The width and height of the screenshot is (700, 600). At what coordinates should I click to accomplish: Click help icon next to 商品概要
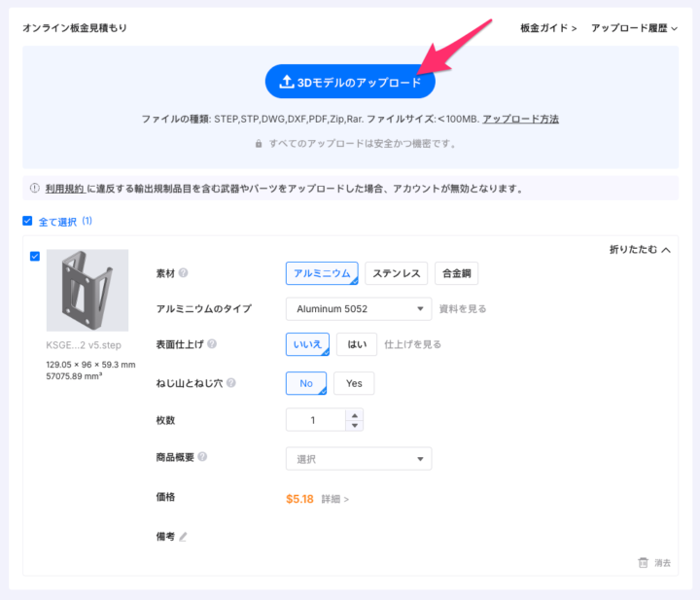click(x=202, y=457)
